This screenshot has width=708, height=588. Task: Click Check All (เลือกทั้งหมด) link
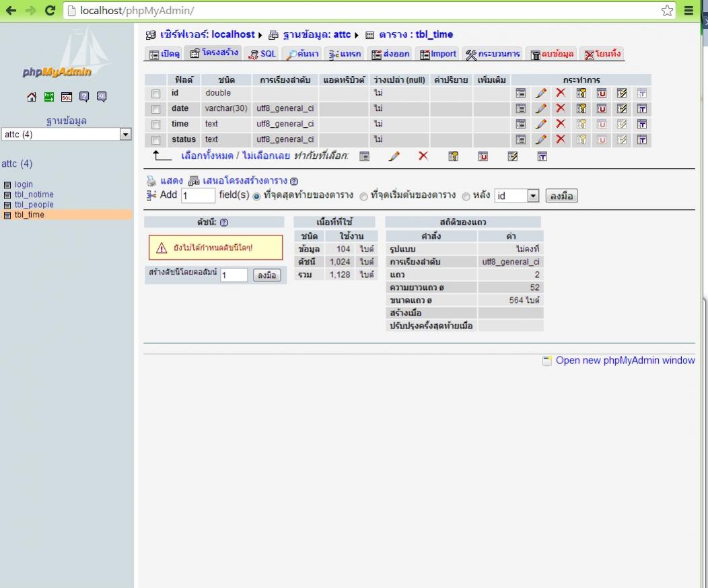click(x=207, y=155)
